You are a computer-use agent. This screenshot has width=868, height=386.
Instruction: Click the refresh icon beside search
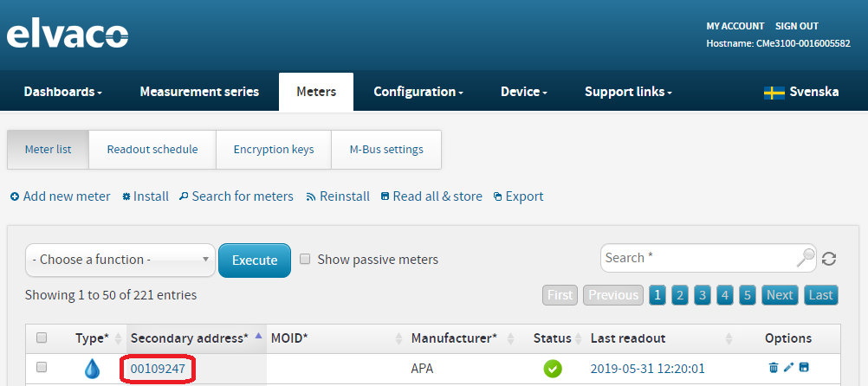tap(829, 259)
